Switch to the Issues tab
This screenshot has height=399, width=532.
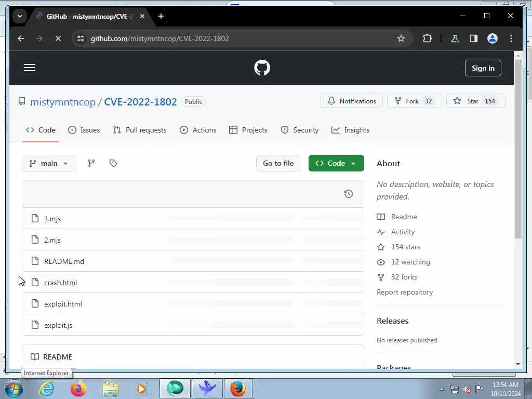[84, 130]
